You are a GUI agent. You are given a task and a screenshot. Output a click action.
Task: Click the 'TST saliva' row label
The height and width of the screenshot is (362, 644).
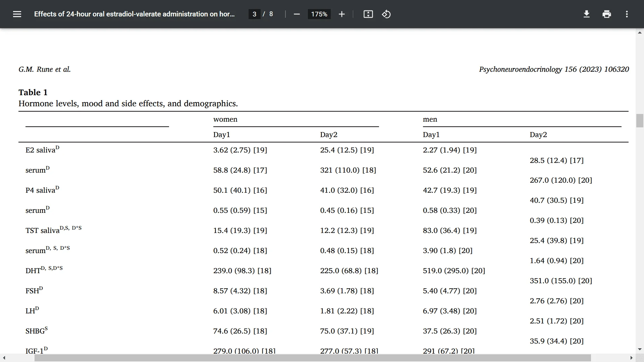[53, 230]
